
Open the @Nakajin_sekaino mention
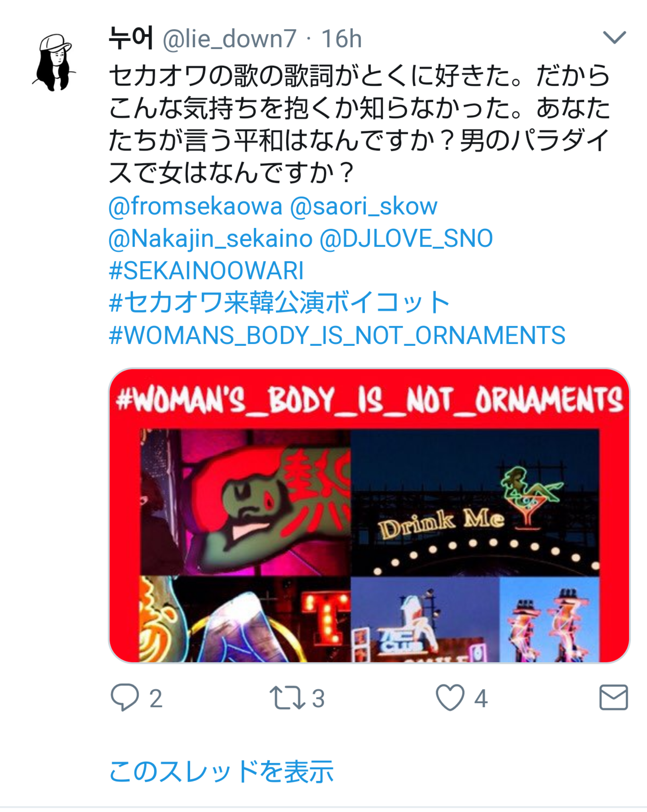[210, 239]
